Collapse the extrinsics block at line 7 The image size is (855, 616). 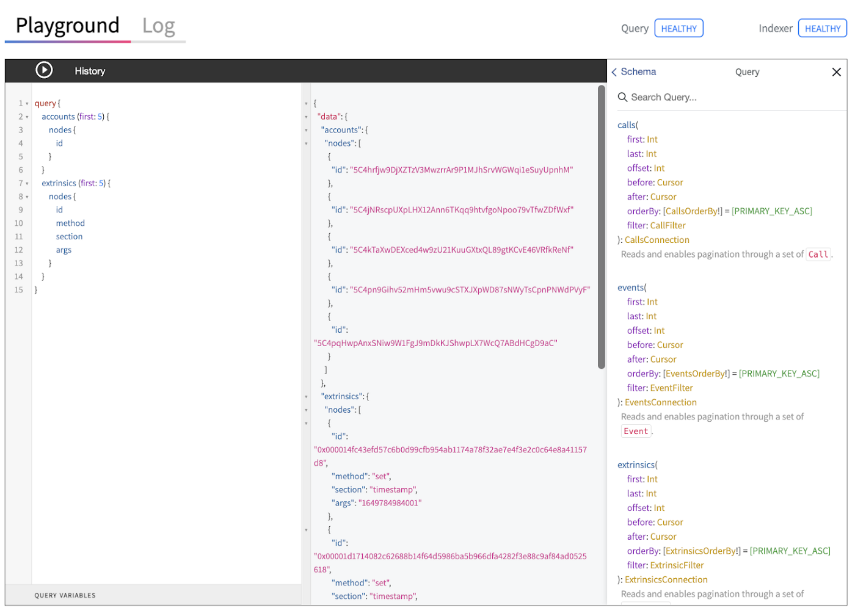coord(27,184)
